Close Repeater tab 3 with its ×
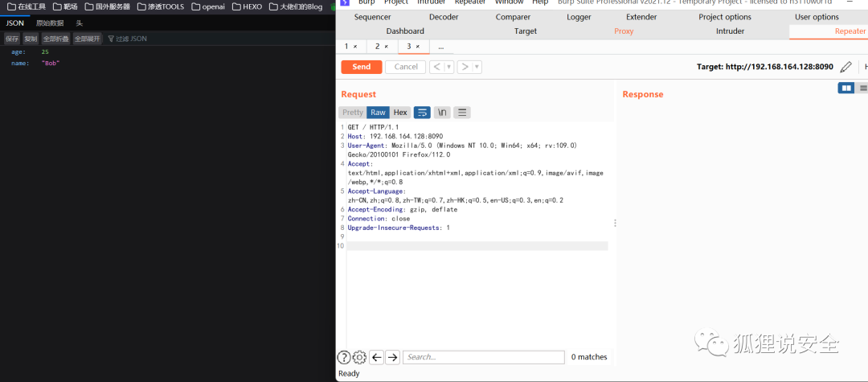This screenshot has height=382, width=868. pyautogui.click(x=418, y=47)
